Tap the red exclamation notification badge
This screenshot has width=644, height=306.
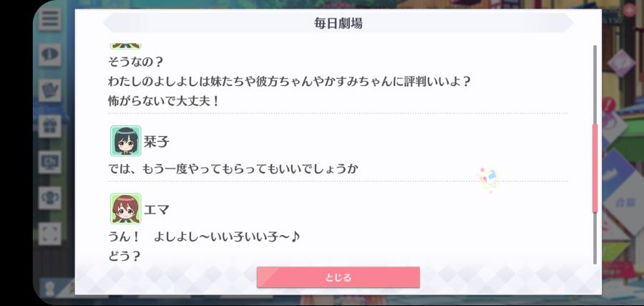click(x=609, y=105)
